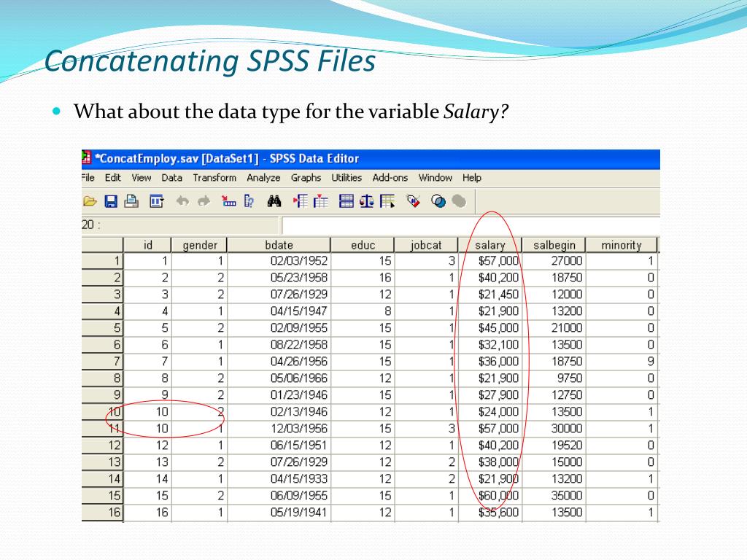Select row header 5

[x=102, y=328]
